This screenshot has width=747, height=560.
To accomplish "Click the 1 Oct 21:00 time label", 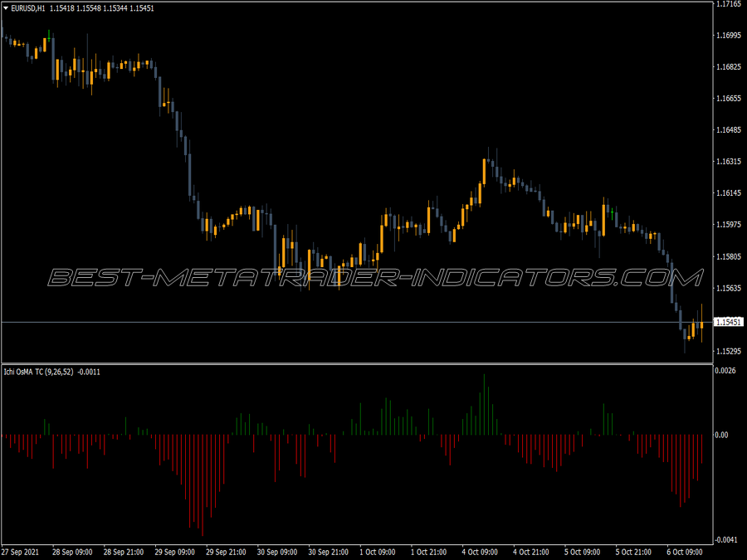I will (x=429, y=552).
